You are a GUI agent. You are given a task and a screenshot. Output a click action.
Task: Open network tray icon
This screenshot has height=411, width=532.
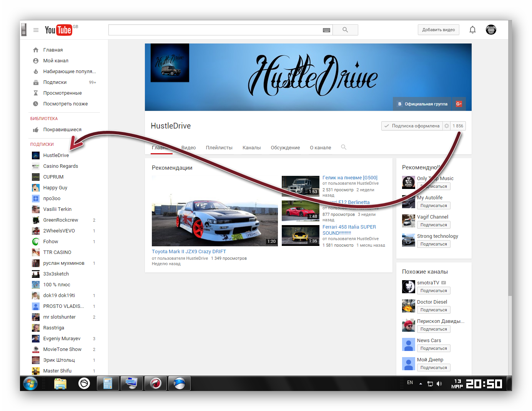(x=430, y=384)
